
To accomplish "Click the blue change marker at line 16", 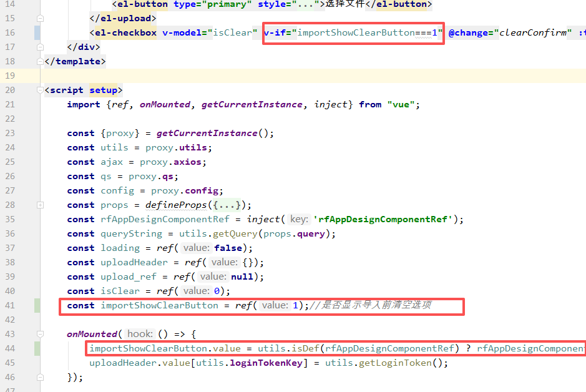I will [37, 33].
